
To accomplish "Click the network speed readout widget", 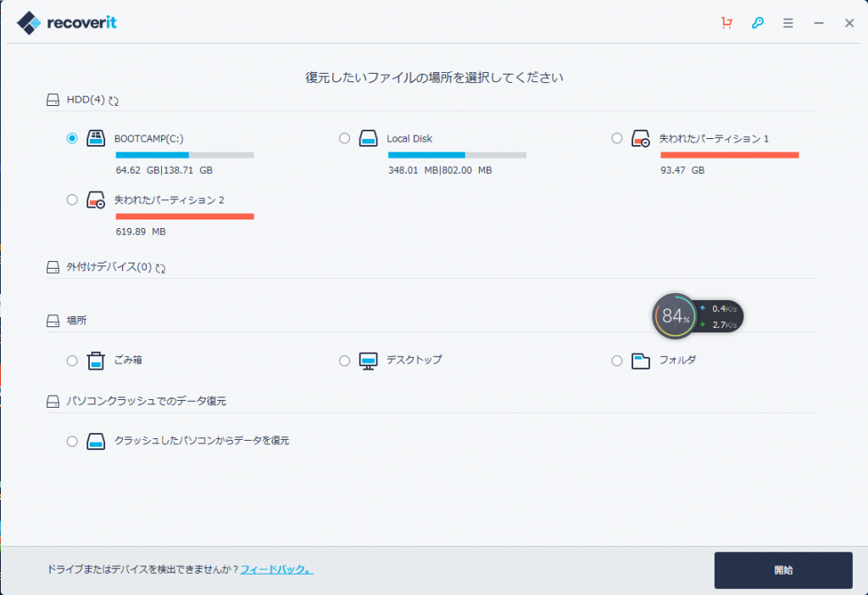I will tap(721, 317).
